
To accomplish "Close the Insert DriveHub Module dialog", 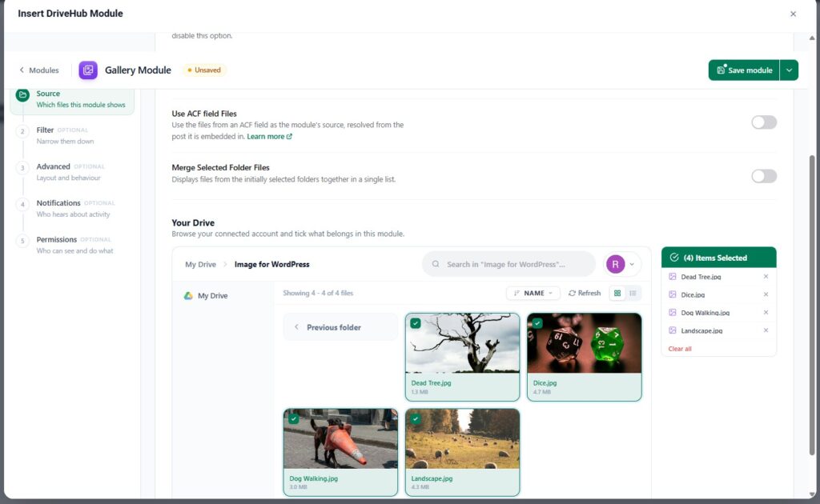I will [793, 14].
